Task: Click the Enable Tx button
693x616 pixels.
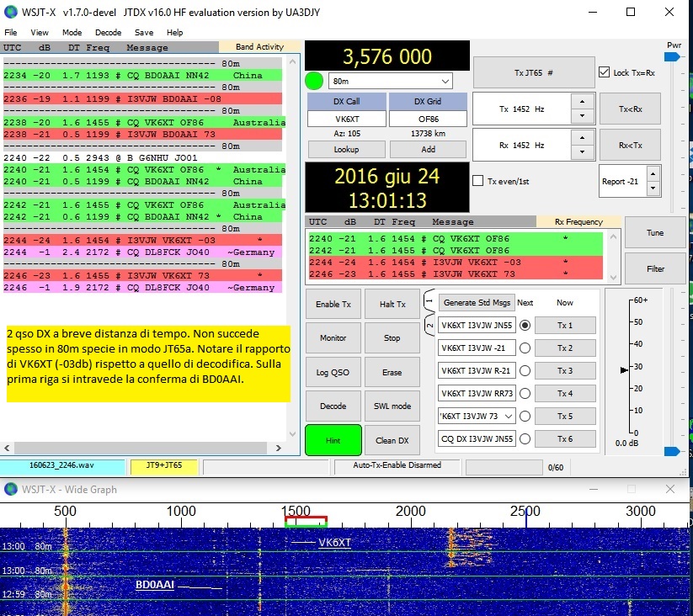Action: pyautogui.click(x=333, y=304)
